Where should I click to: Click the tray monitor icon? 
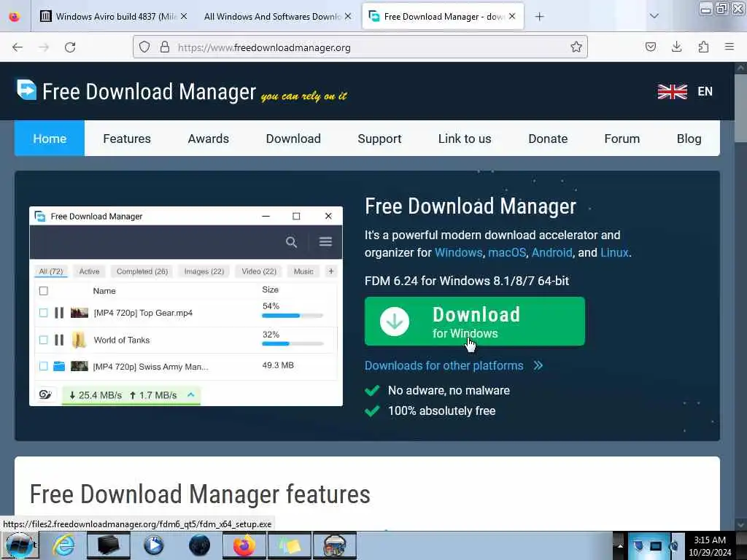[656, 545]
